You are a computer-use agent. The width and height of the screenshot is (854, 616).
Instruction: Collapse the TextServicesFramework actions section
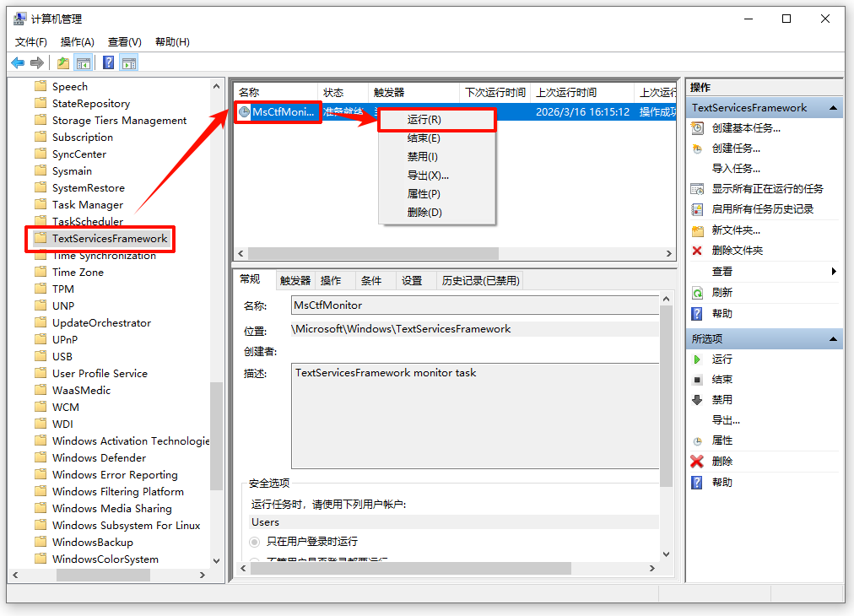coord(832,107)
